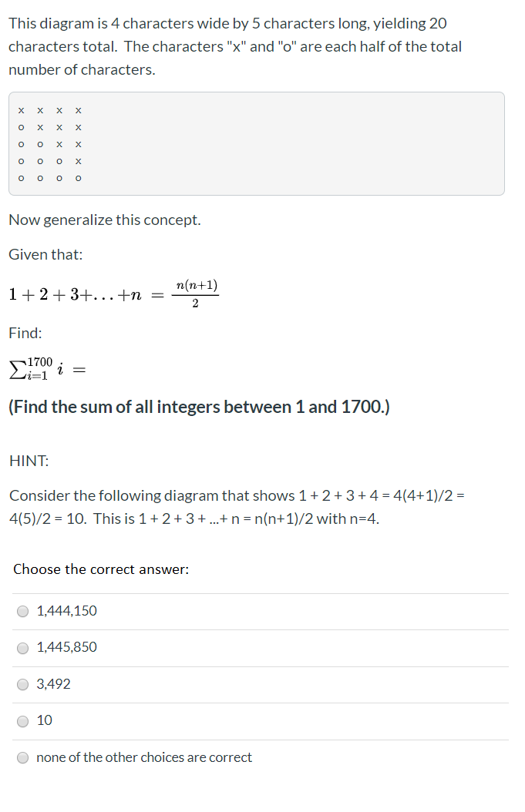Select 'none of the other choices are correct'
The height and width of the screenshot is (812, 525).
[x=143, y=757]
